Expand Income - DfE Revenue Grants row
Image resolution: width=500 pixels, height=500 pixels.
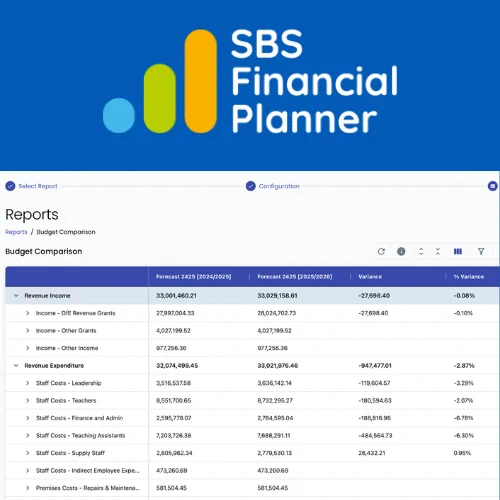pyautogui.click(x=28, y=313)
